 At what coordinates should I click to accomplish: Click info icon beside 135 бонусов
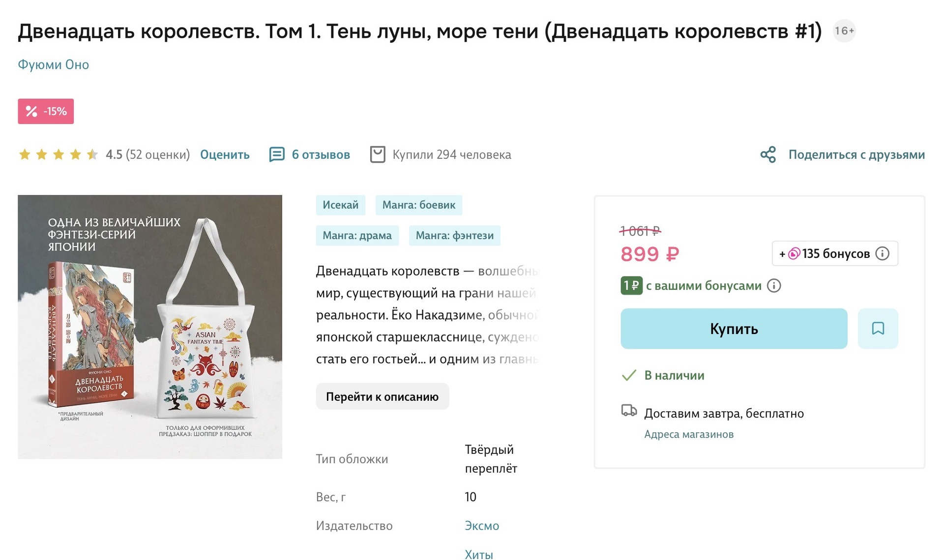[x=883, y=253]
